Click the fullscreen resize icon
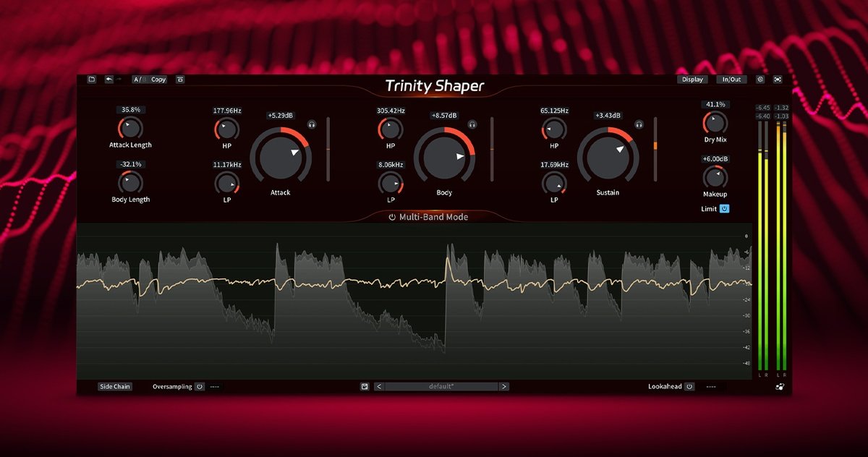 778,80
